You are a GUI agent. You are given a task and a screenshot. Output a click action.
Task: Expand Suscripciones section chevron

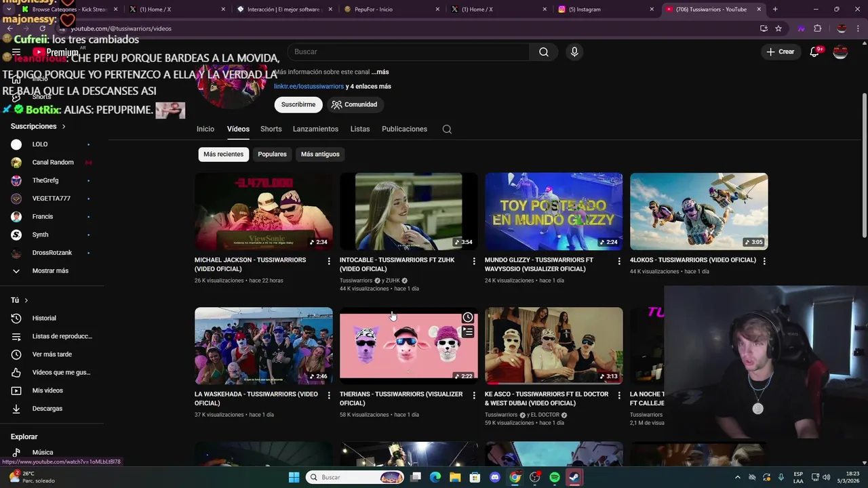[x=64, y=127]
